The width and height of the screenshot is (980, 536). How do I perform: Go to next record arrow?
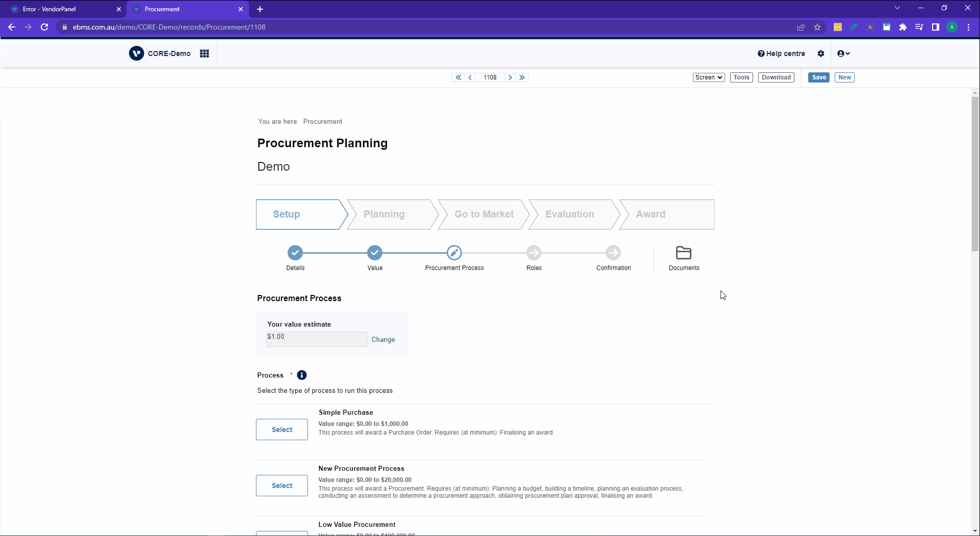[510, 77]
